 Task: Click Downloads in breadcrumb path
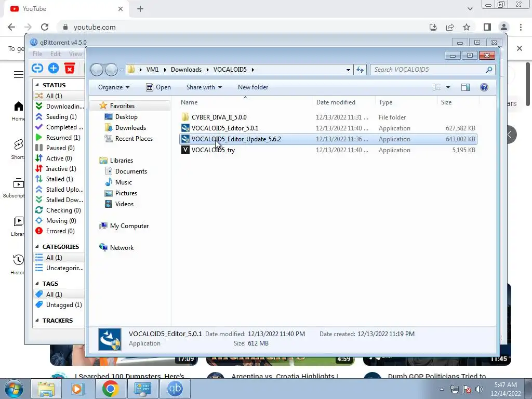click(187, 70)
